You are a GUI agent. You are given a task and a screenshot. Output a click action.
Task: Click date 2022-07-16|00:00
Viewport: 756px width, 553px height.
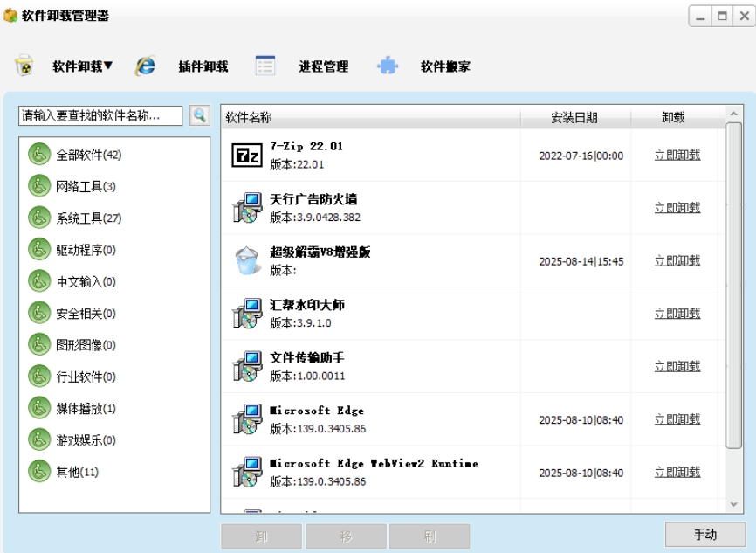[x=581, y=156]
